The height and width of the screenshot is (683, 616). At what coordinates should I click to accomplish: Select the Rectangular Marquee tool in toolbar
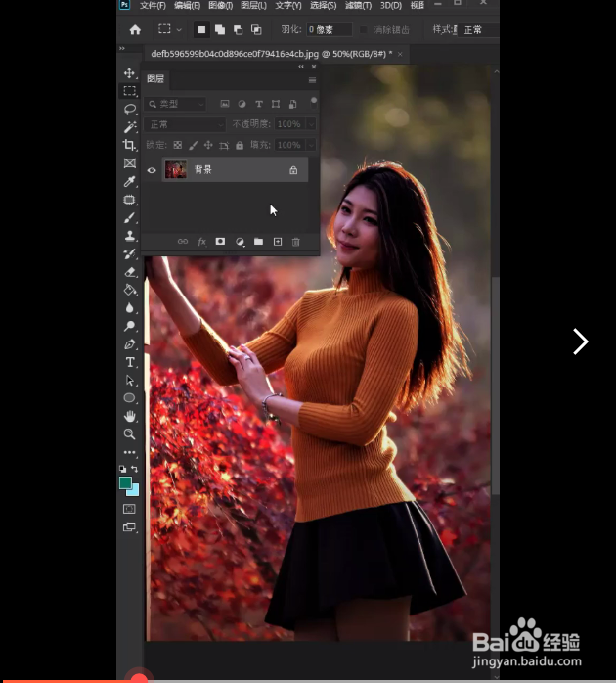(x=129, y=91)
